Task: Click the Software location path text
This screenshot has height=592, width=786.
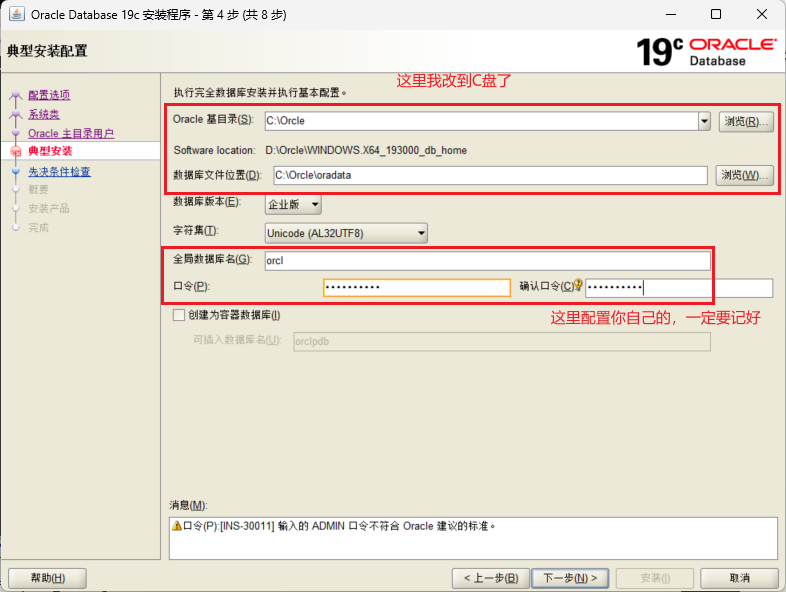Action: click(366, 150)
